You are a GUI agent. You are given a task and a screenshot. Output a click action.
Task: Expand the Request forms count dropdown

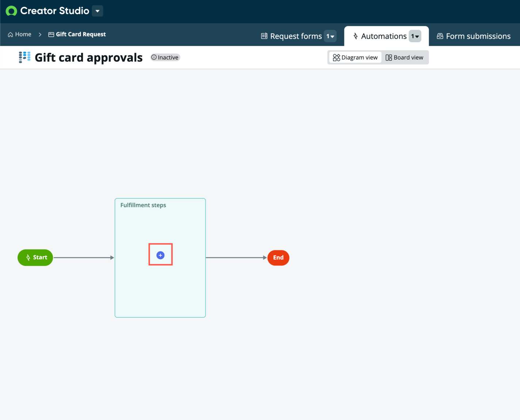330,36
